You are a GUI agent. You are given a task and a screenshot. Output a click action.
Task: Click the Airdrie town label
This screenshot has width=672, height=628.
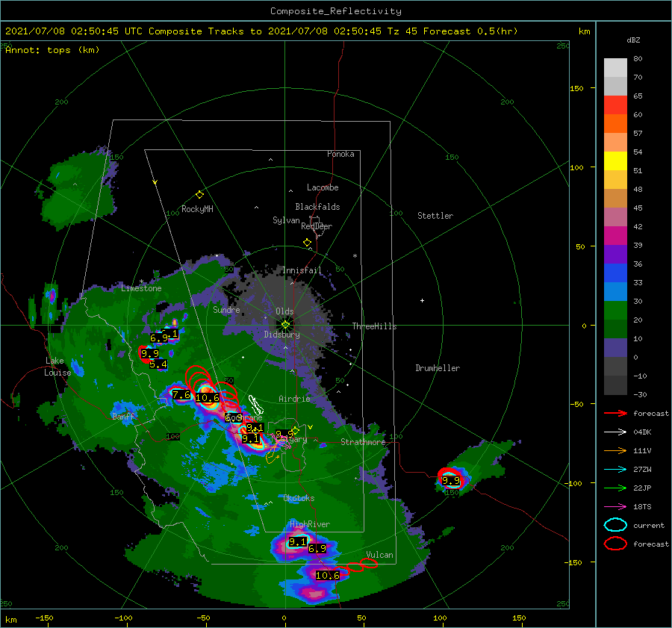pos(294,399)
